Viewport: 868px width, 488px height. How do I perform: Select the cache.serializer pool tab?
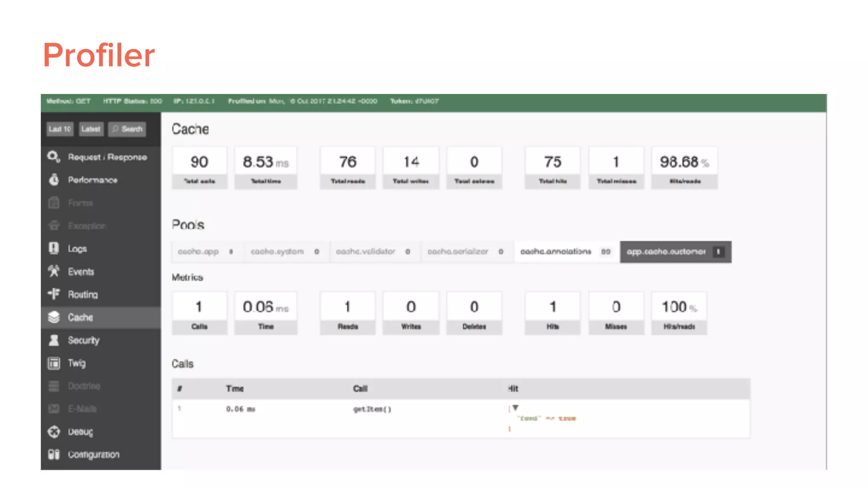pos(467,252)
